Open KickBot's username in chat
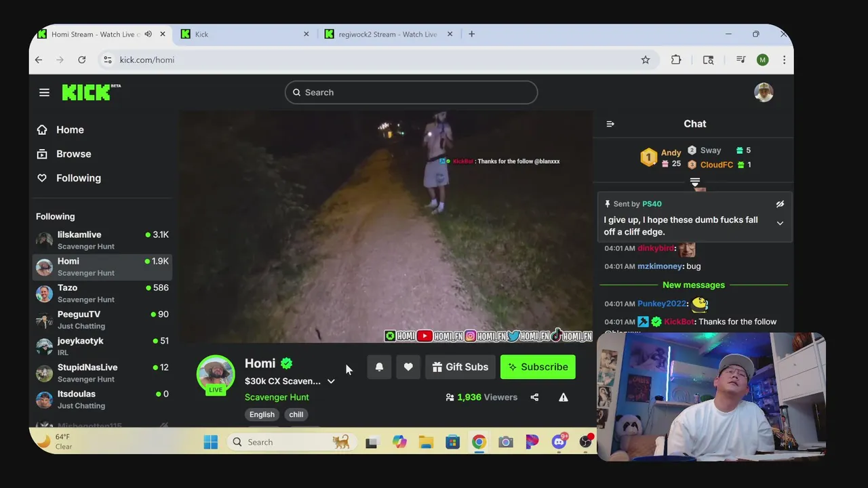Screen dimensions: 868x488 click(679, 322)
